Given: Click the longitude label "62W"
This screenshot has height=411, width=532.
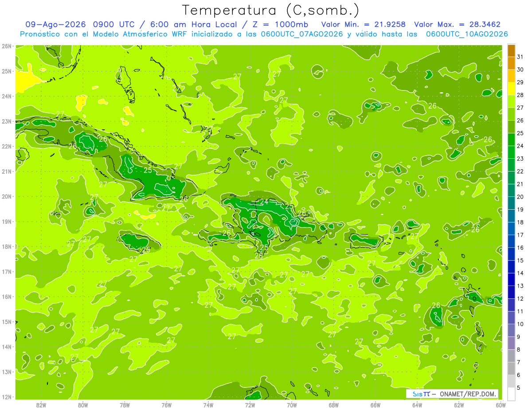Looking at the screenshot, I should click(x=459, y=405).
